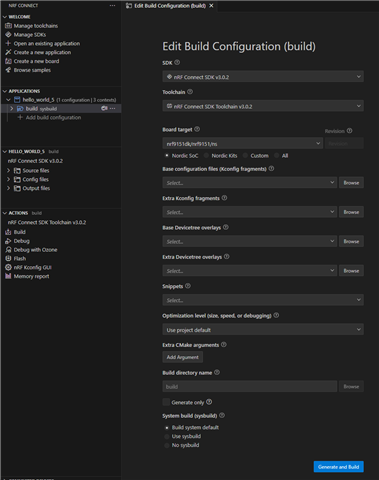Viewport: 379px width, 480px height.
Task: Click the Debug with Ozone icon
Action: point(8,250)
